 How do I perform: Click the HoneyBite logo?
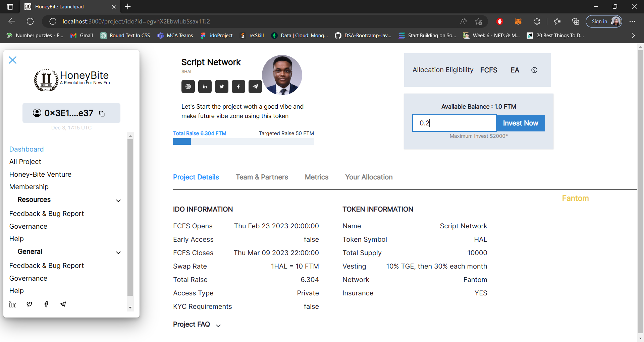pyautogui.click(x=71, y=80)
